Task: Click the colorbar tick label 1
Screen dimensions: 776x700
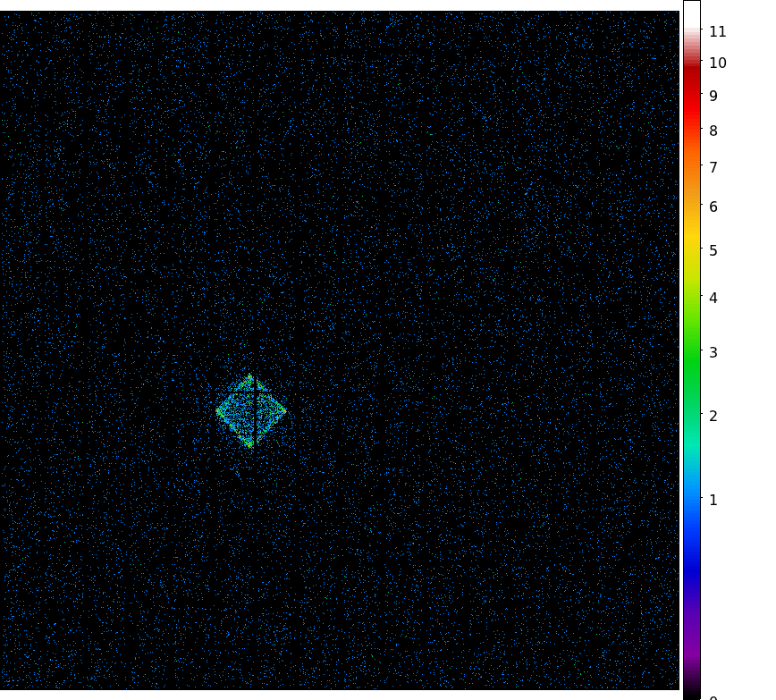Action: click(x=713, y=501)
